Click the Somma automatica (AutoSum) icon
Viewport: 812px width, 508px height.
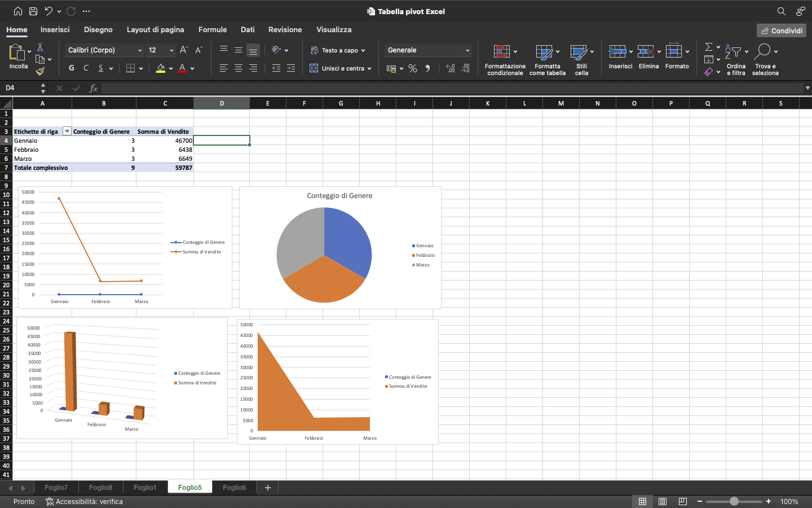tap(708, 47)
